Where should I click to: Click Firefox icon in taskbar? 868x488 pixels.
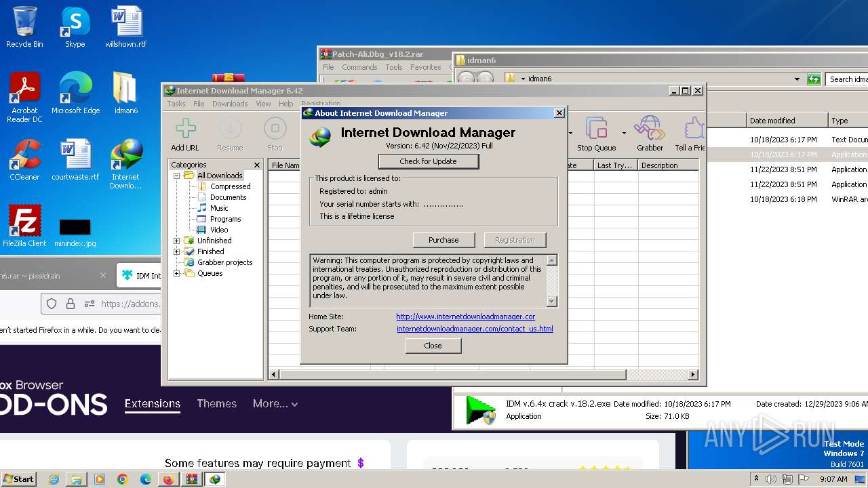pos(167,479)
